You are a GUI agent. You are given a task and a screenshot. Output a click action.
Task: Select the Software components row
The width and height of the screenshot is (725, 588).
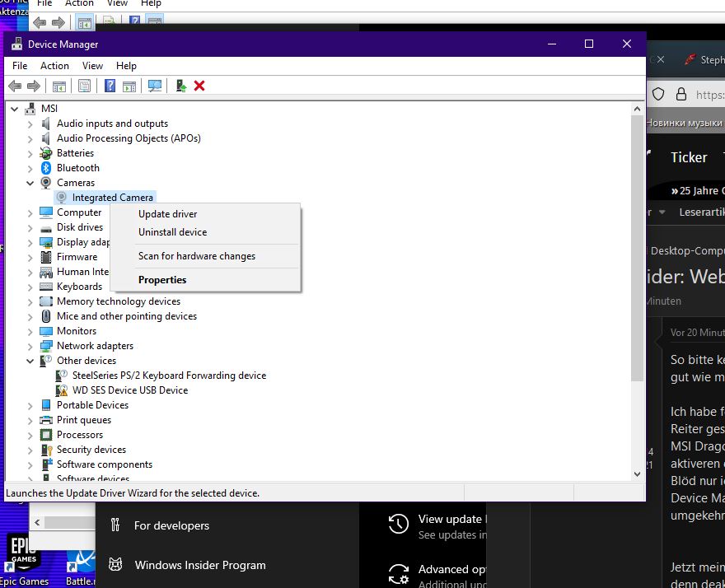105,464
